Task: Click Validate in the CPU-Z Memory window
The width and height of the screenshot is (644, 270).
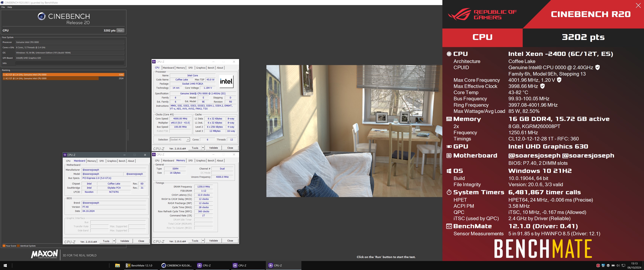Action: [213, 241]
